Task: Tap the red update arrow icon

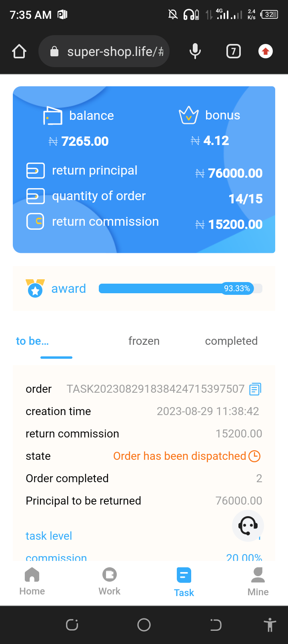Action: click(x=266, y=52)
